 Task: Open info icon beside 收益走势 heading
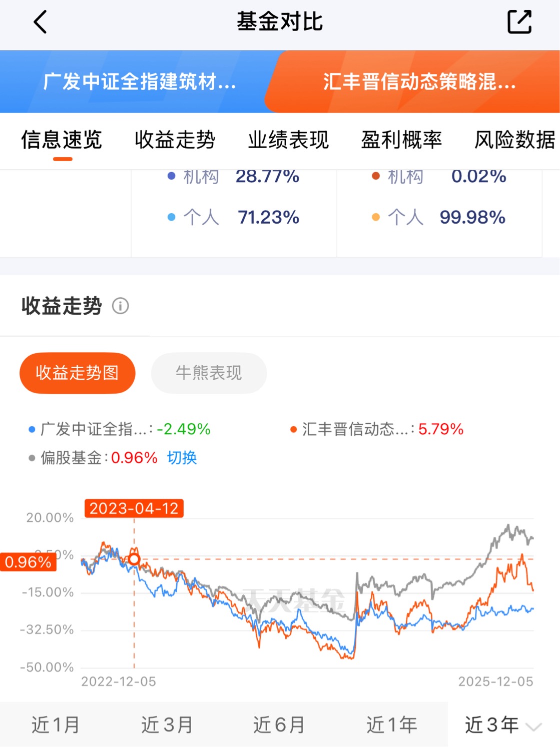pyautogui.click(x=120, y=306)
